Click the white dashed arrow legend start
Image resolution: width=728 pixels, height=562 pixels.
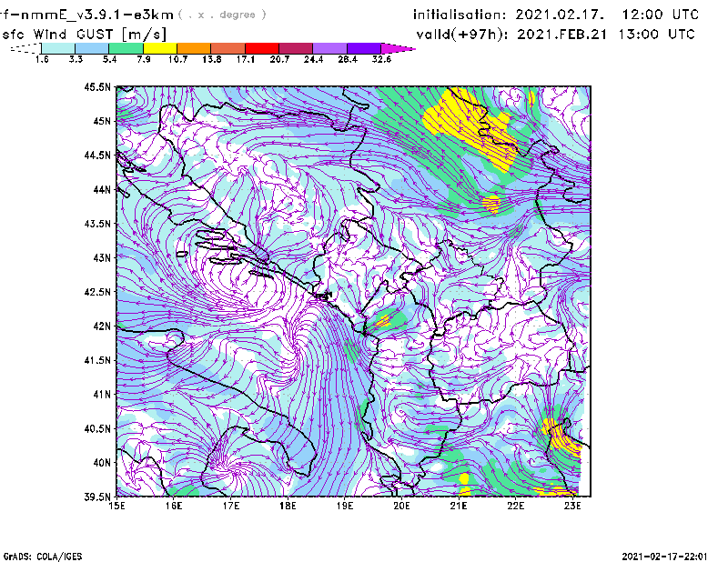[25, 48]
